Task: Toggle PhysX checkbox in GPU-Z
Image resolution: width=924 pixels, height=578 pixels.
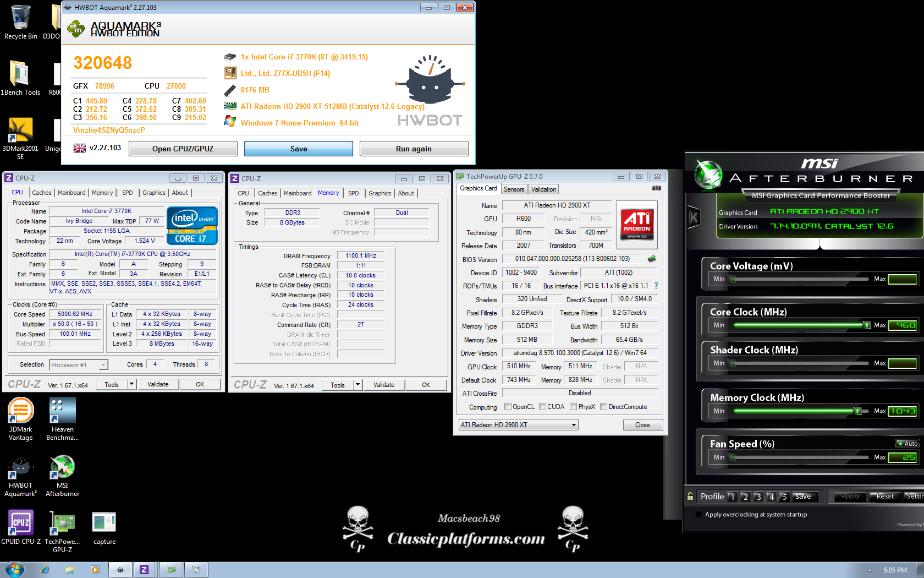Action: coord(574,407)
